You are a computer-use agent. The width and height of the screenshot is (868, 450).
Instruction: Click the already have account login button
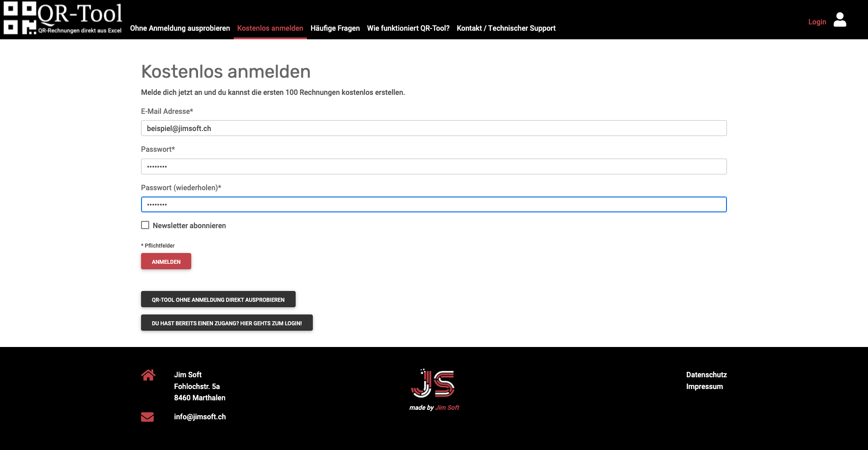226,323
